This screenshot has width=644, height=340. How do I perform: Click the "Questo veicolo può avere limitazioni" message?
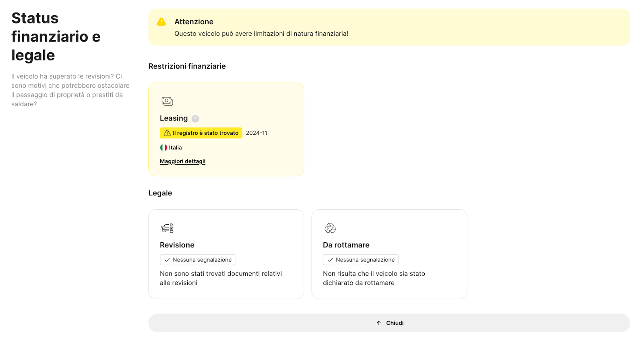pyautogui.click(x=261, y=34)
